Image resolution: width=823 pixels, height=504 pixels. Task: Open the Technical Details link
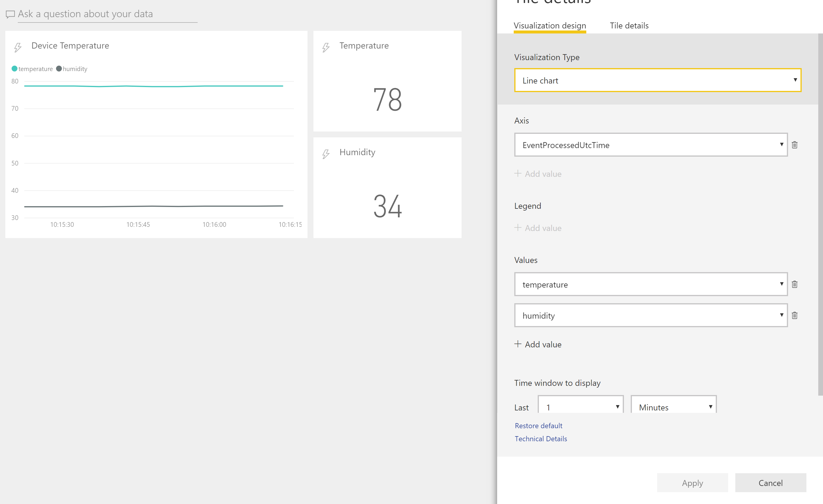coord(541,439)
